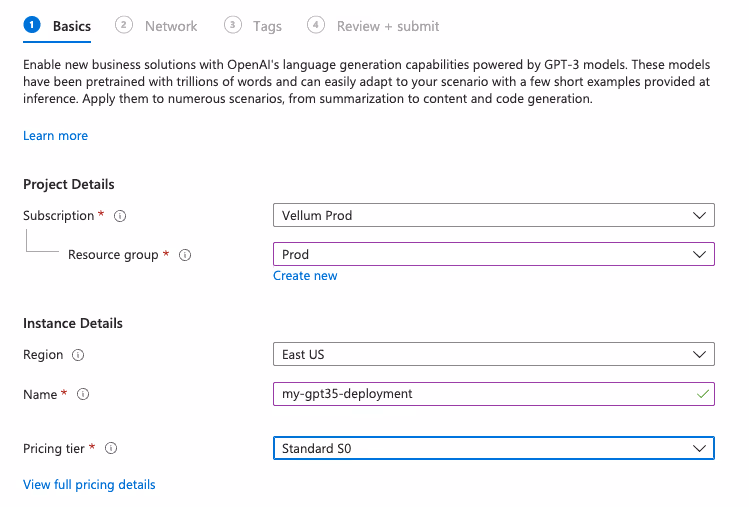749x507 pixels.
Task: Go to the Review + submit tab
Action: (387, 26)
